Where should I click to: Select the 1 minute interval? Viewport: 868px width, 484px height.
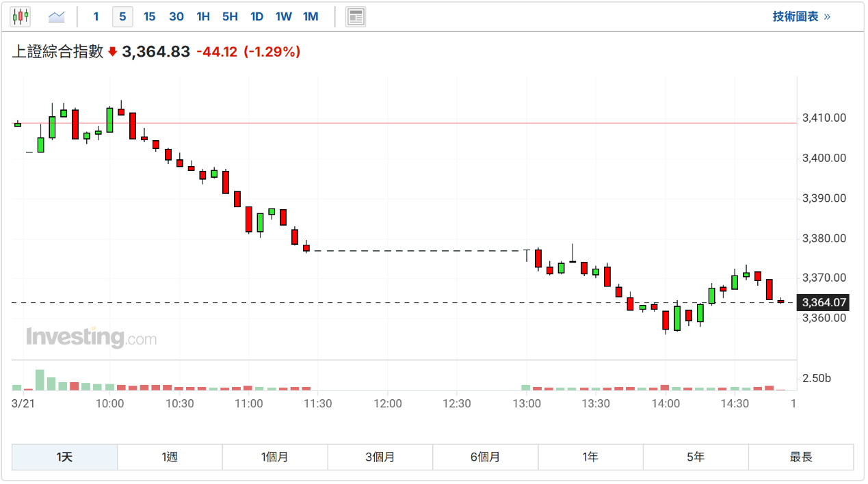(96, 16)
